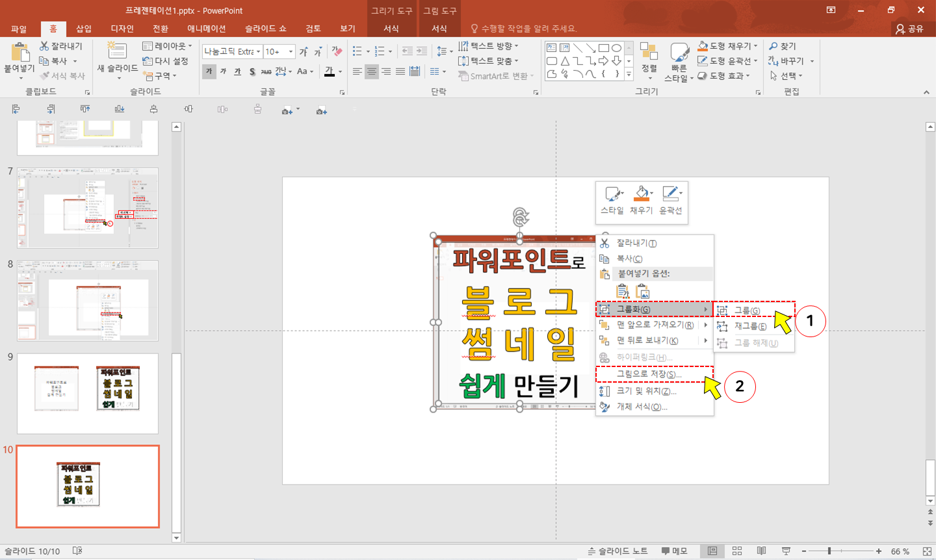The image size is (936, 560).
Task: Choose Save as Picture (그림으로 저장) in context menu
Action: (655, 374)
